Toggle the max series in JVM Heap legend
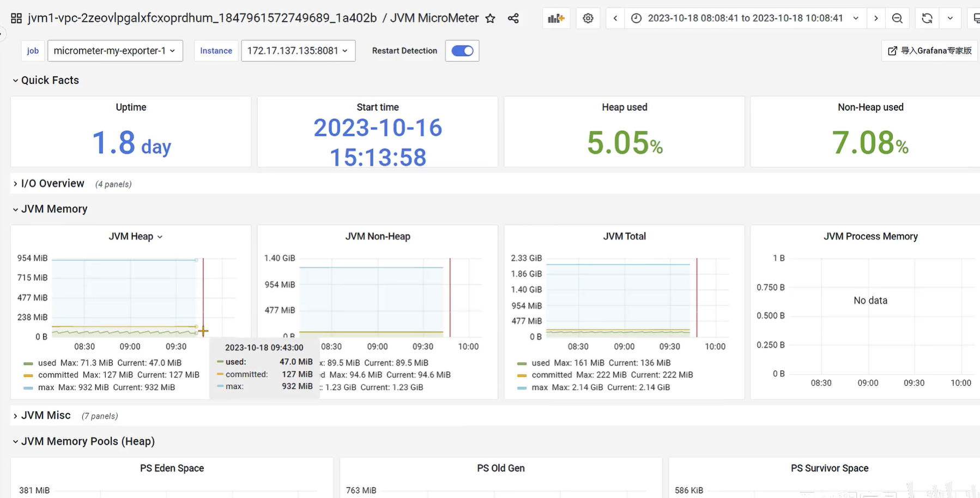The image size is (980, 498). tap(46, 387)
